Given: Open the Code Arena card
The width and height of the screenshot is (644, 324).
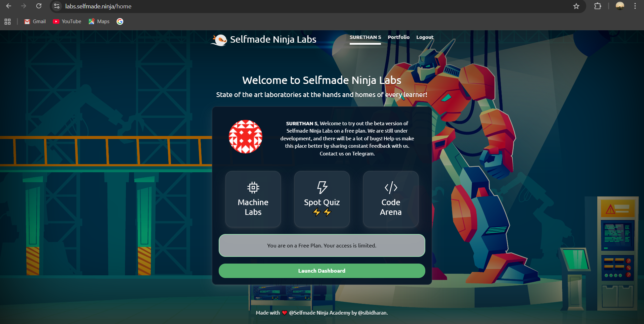Looking at the screenshot, I should 391,199.
